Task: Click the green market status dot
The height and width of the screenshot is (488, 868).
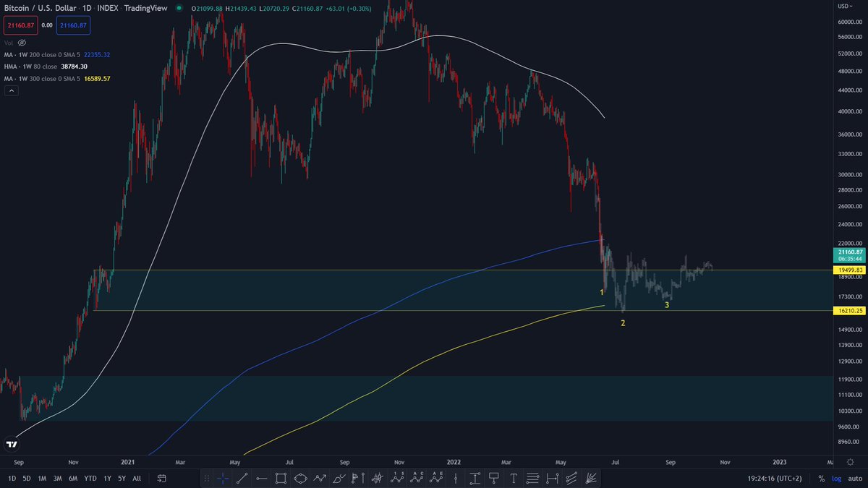Action: tap(179, 8)
